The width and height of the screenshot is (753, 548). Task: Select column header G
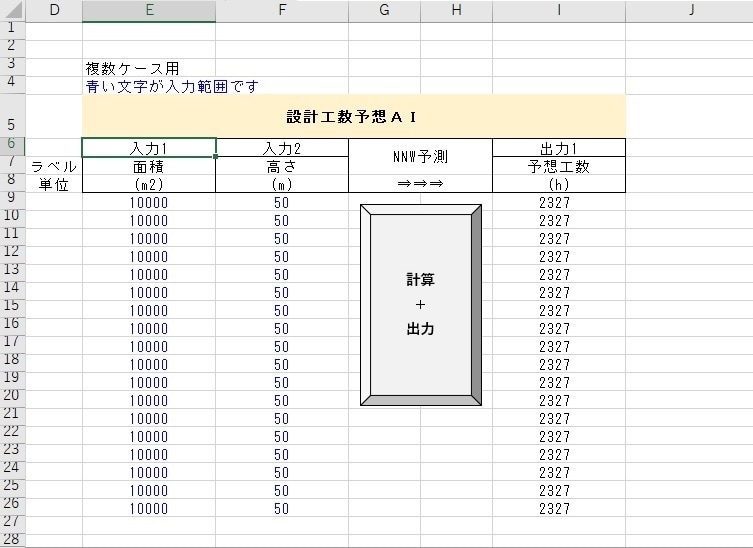(384, 11)
